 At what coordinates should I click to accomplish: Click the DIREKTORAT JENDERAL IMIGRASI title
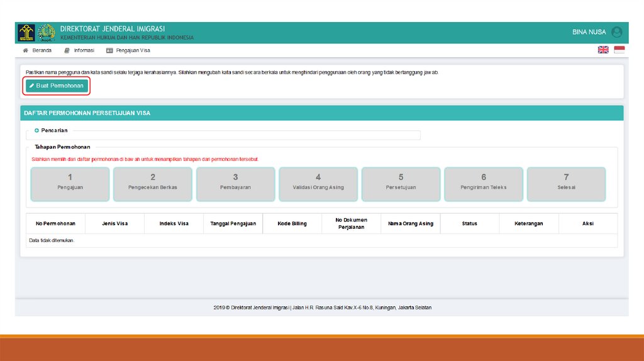pos(113,29)
